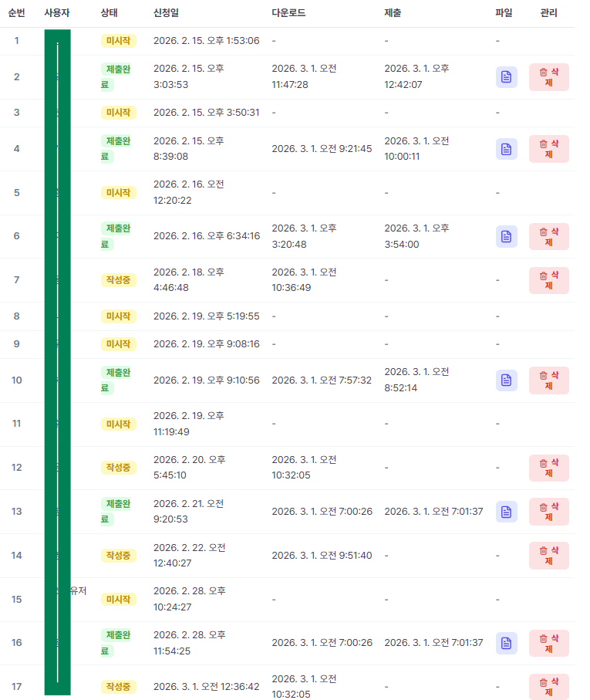
Task: Delete the last entry, row 17
Action: click(548, 686)
